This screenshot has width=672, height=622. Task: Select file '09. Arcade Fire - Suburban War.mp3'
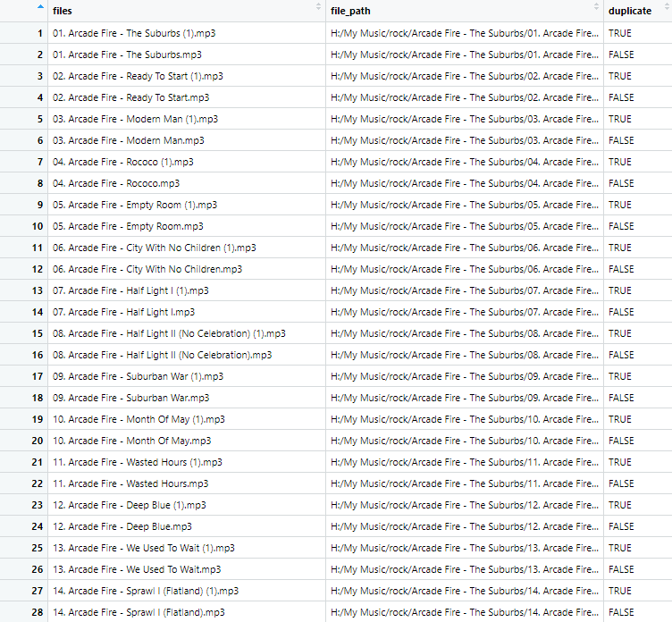[x=130, y=398]
